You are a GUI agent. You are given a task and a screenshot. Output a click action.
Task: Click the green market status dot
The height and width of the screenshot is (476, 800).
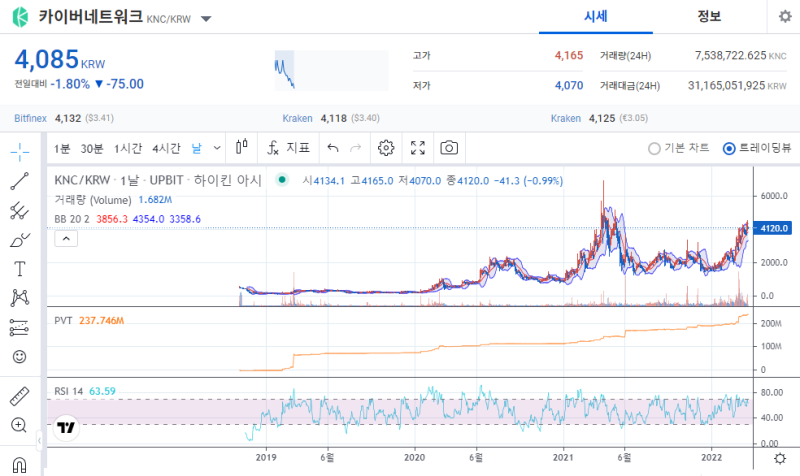282,180
